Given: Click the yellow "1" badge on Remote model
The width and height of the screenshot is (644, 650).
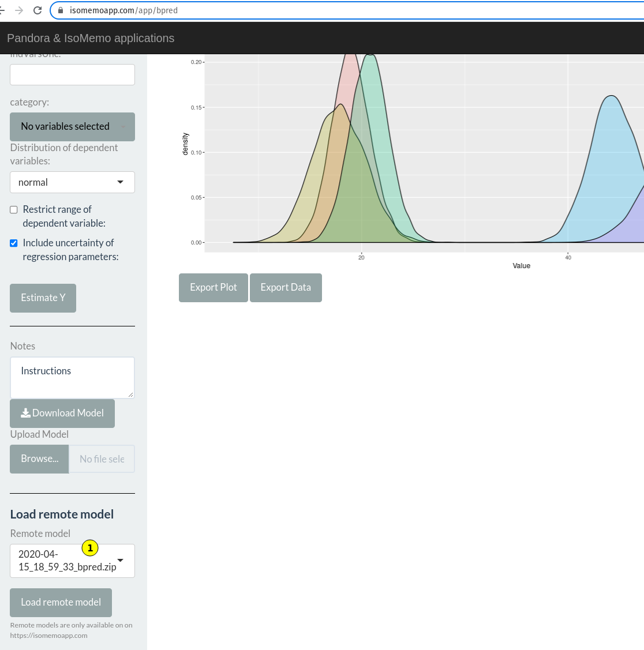Looking at the screenshot, I should (x=90, y=548).
